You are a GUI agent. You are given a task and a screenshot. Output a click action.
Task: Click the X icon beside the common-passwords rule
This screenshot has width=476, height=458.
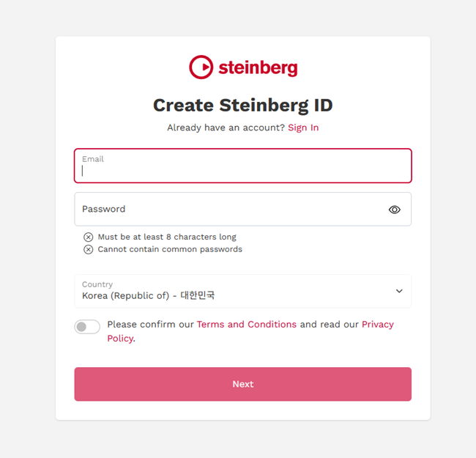(x=89, y=249)
